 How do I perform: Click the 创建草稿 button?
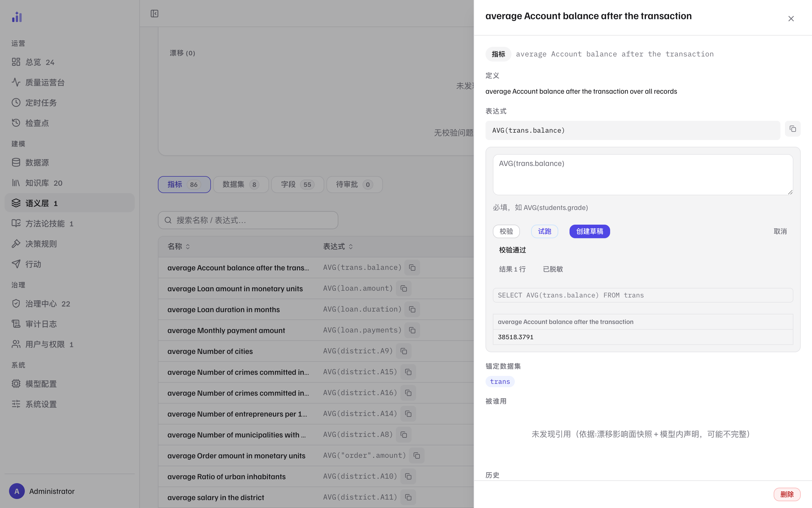[x=590, y=231]
